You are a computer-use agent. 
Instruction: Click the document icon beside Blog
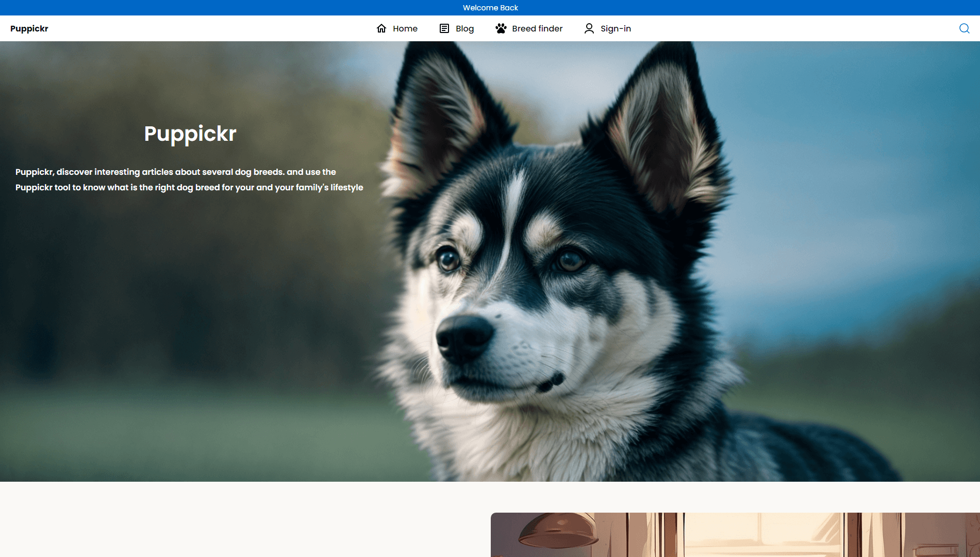444,28
